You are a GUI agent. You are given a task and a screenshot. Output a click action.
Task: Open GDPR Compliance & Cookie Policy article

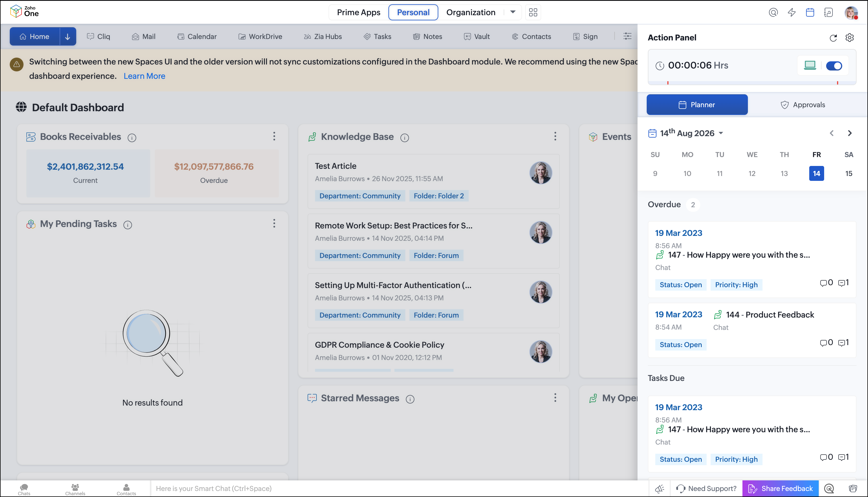433,353
